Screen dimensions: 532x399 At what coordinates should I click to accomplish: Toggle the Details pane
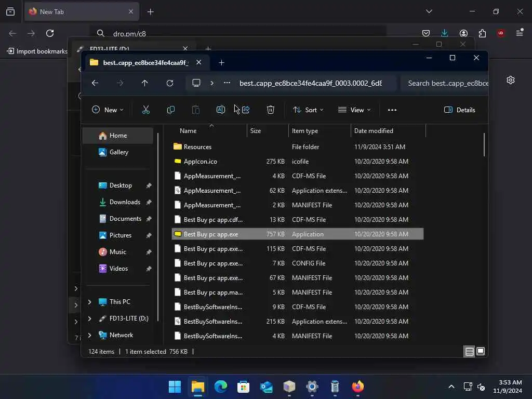460,110
